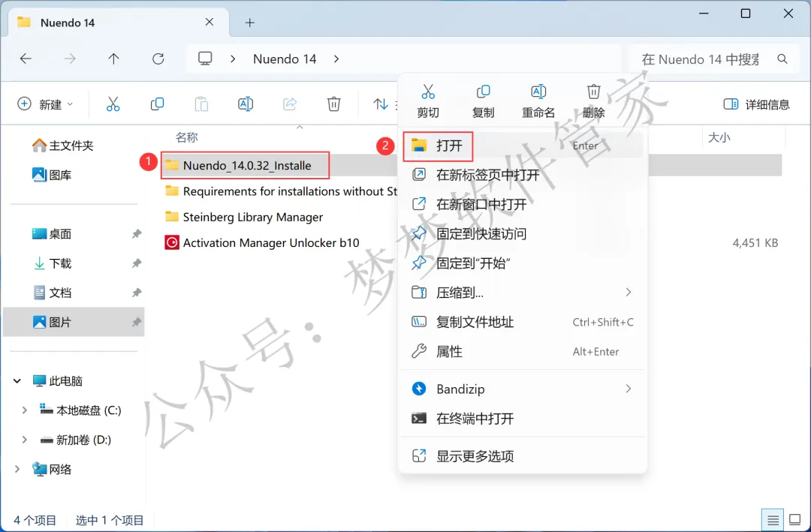This screenshot has width=811, height=532.
Task: Choose 重命名 in the context menu
Action: pyautogui.click(x=538, y=101)
